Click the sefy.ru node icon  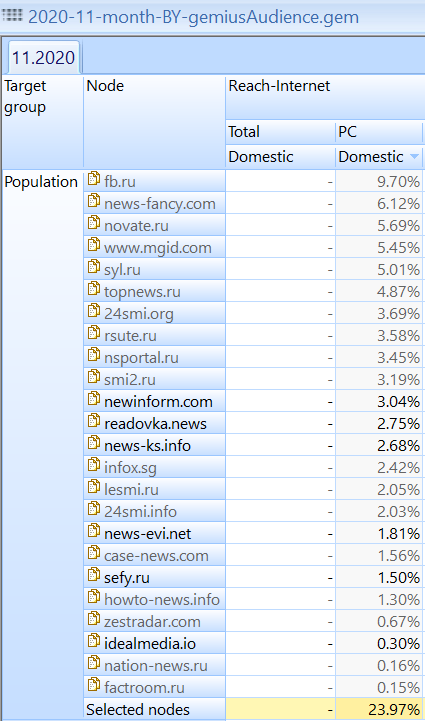pyautogui.click(x=94, y=576)
